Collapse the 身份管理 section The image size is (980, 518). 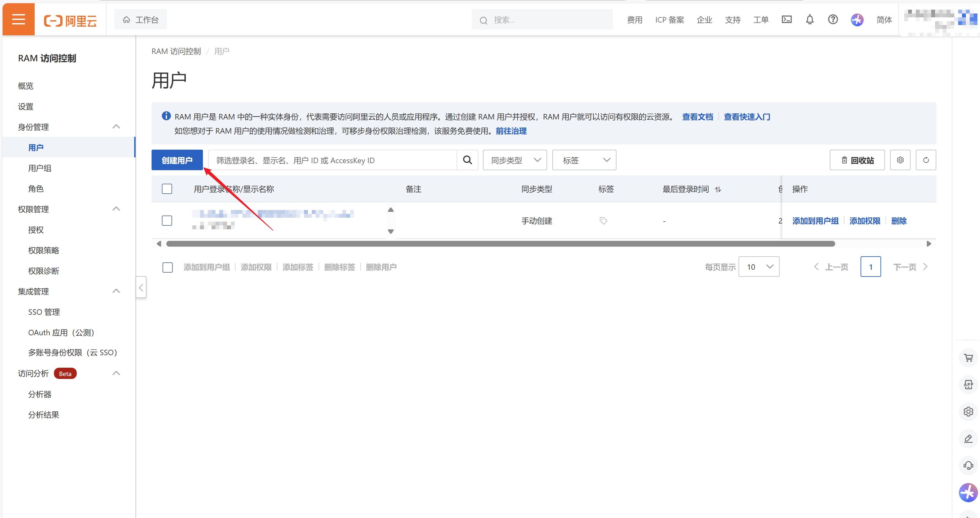pyautogui.click(x=117, y=127)
